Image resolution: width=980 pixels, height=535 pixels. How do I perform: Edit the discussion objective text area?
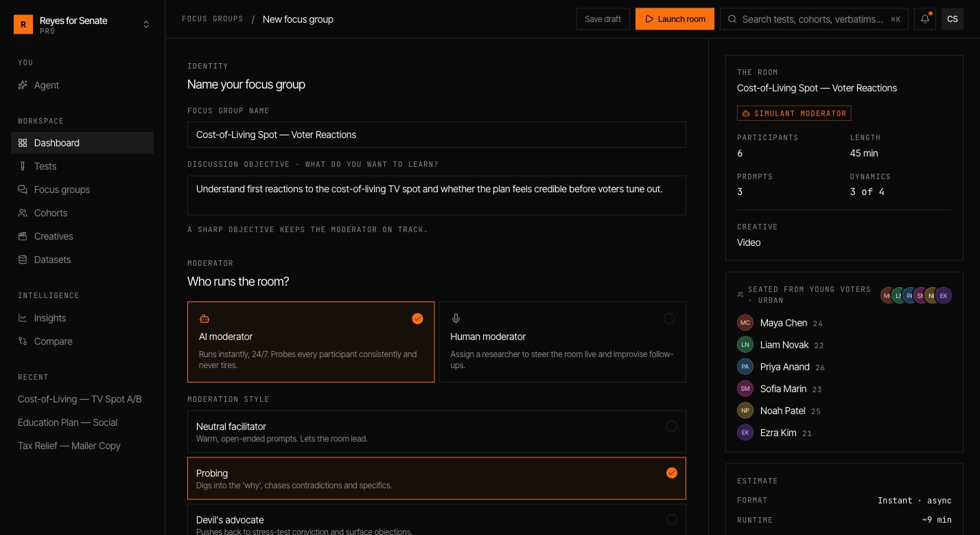tap(436, 195)
